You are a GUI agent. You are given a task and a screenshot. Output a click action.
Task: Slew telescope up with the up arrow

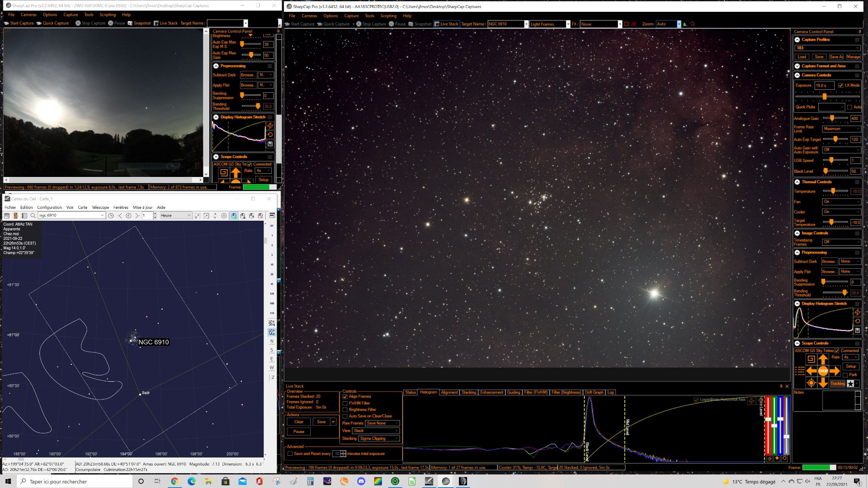(x=823, y=359)
